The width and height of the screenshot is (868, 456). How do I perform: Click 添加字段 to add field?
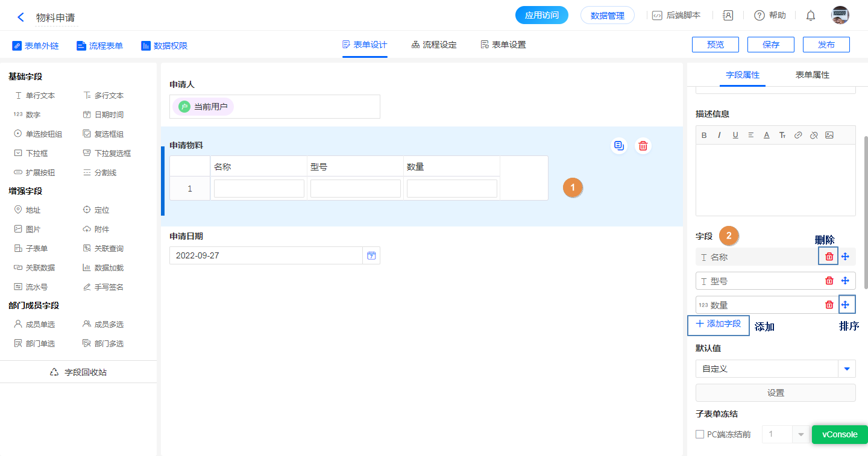(719, 324)
